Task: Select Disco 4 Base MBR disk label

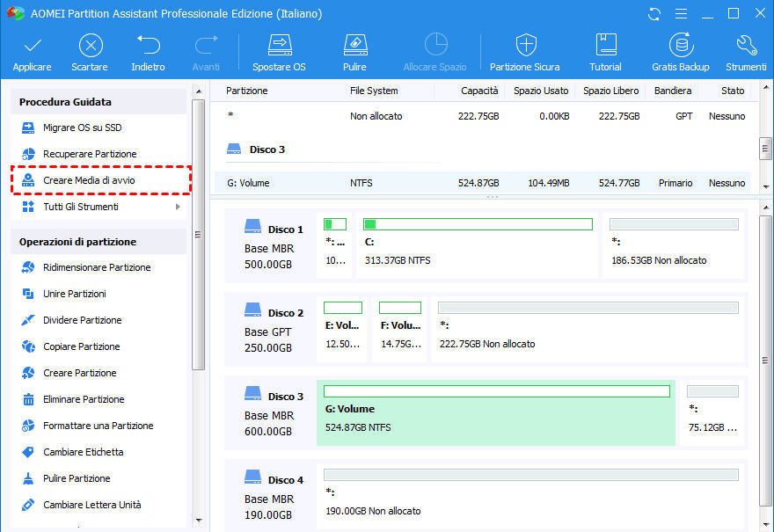Action: (273, 497)
